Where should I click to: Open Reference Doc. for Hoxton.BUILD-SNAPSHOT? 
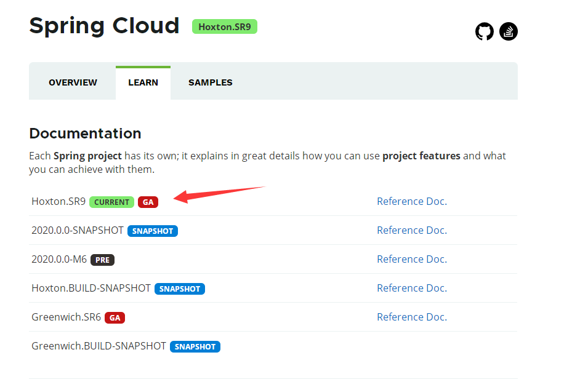tap(412, 288)
